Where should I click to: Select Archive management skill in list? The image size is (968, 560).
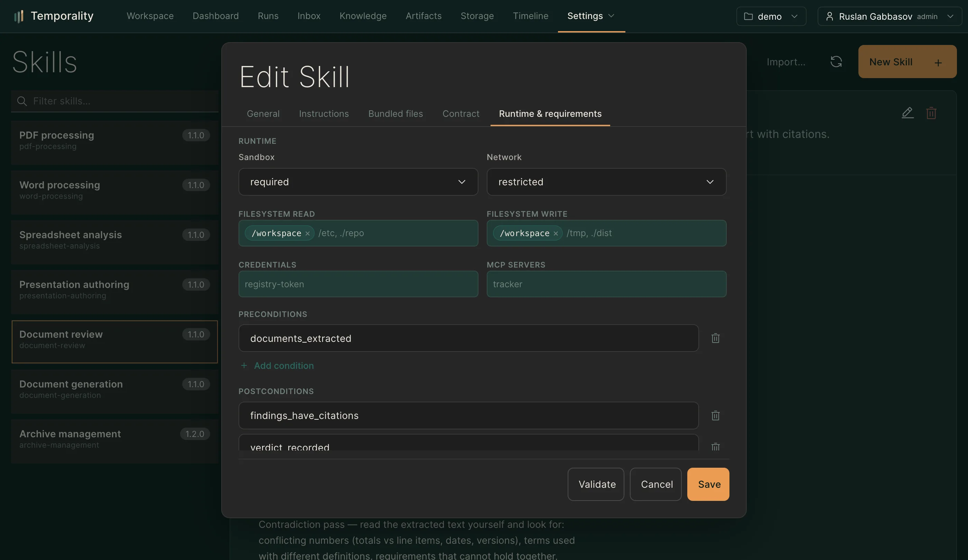coord(114,441)
